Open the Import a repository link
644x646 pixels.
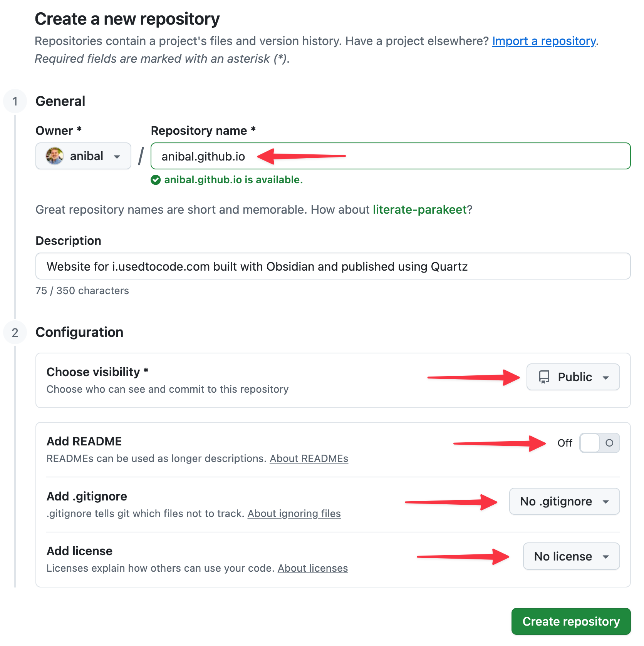coord(544,41)
